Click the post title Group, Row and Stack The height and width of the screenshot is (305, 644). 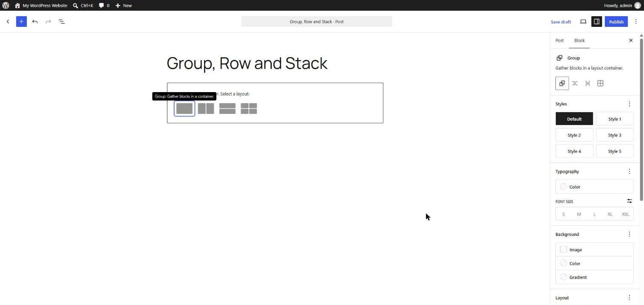point(247,63)
